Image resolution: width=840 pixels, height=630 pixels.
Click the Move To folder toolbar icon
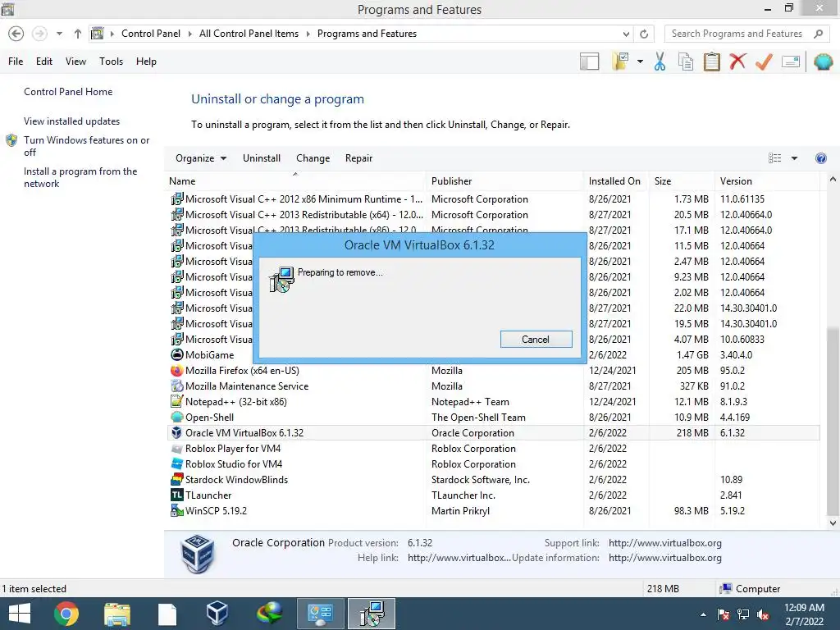pos(621,62)
